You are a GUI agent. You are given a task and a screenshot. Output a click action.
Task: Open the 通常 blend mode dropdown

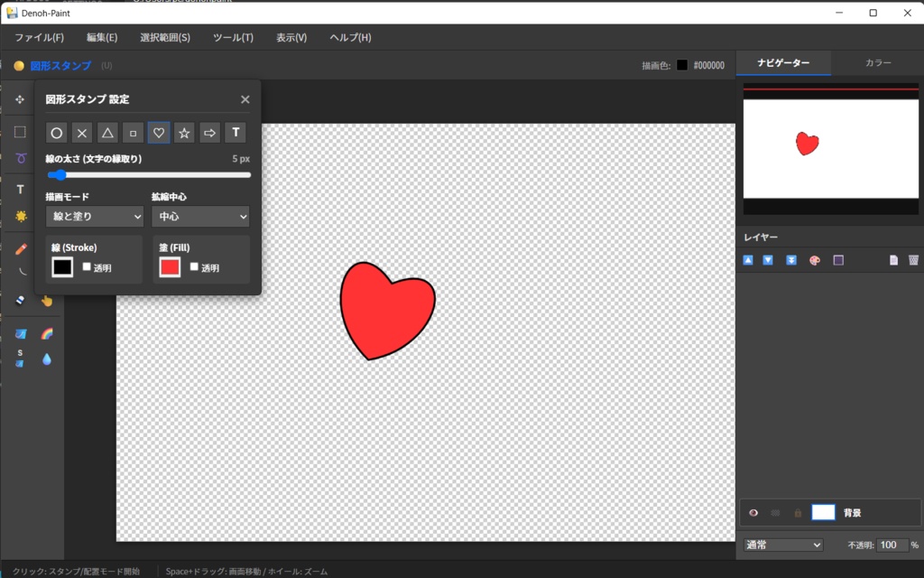[783, 545]
